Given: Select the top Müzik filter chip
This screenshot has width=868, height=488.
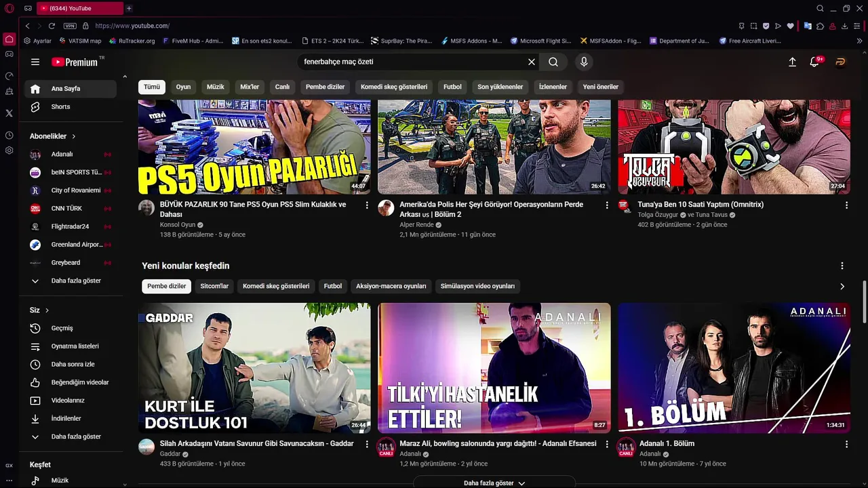Looking at the screenshot, I should pos(216,87).
